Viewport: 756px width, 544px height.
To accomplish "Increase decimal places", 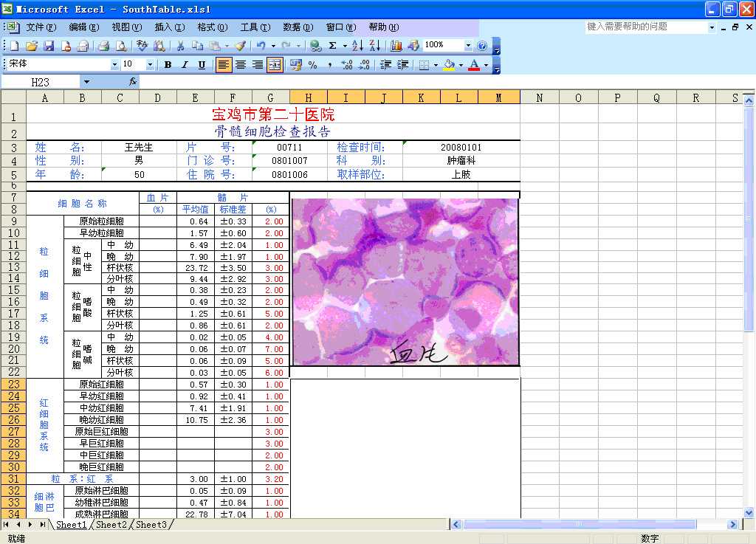I will (x=347, y=65).
